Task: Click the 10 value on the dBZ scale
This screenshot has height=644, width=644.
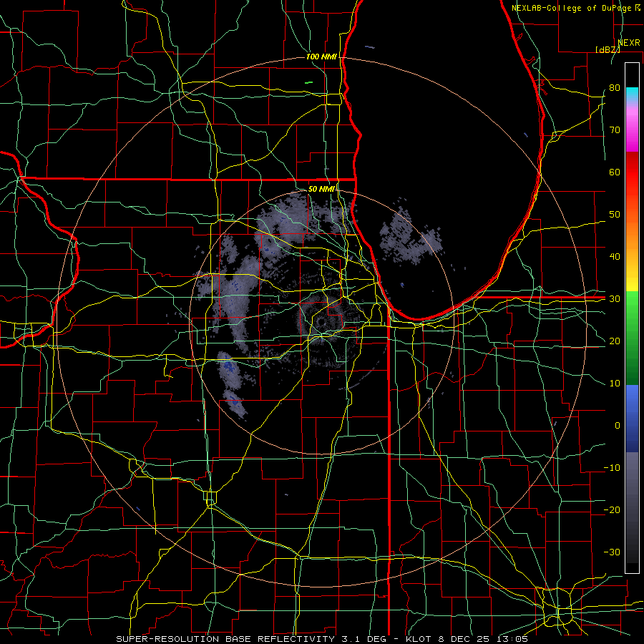Action: click(615, 384)
